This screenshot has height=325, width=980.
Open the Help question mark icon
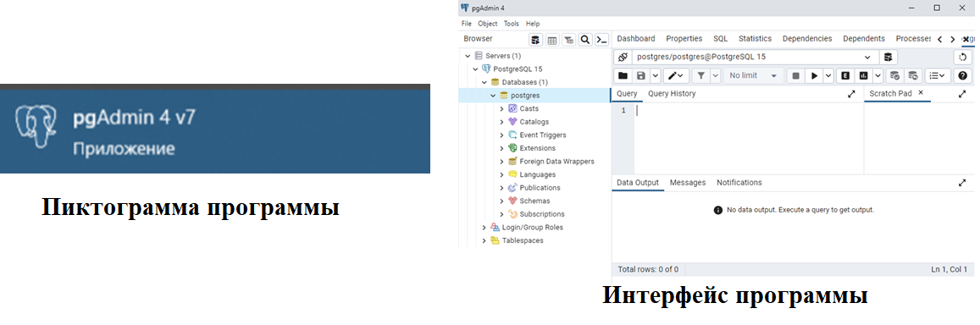click(963, 75)
